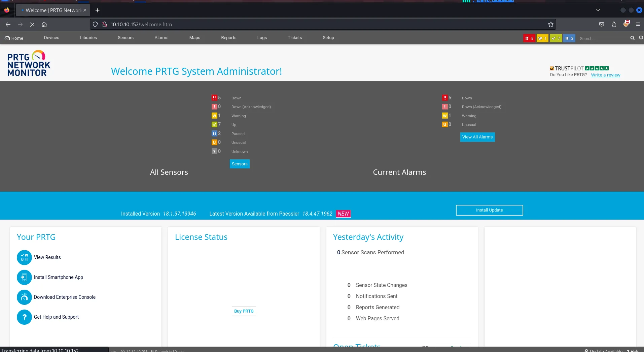Open tracking protection shield icon
This screenshot has height=352, width=644.
click(95, 24)
